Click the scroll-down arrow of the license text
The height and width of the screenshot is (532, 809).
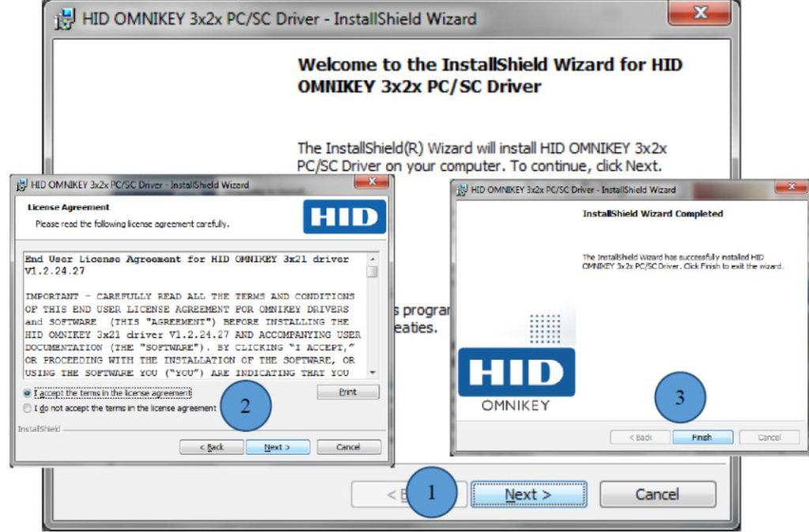click(373, 373)
